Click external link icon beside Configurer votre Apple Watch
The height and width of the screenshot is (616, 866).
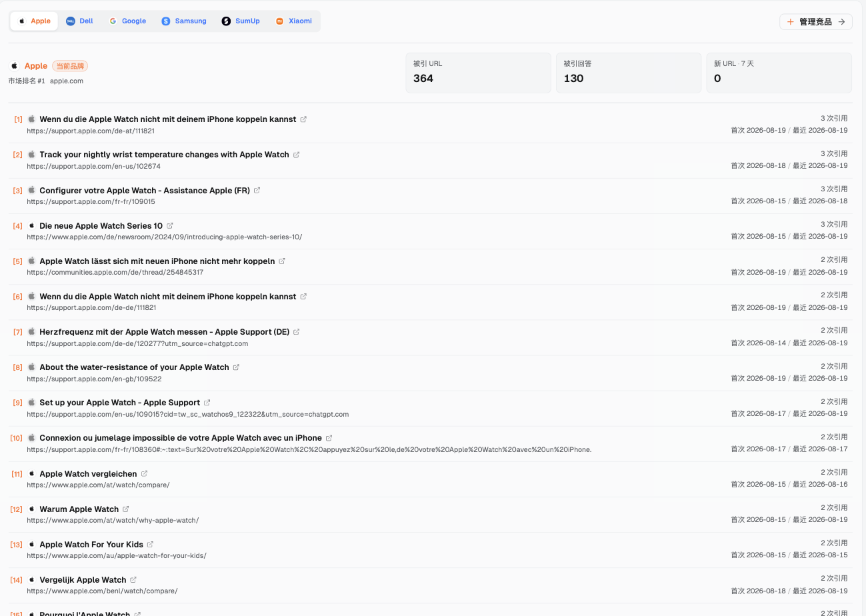click(257, 191)
